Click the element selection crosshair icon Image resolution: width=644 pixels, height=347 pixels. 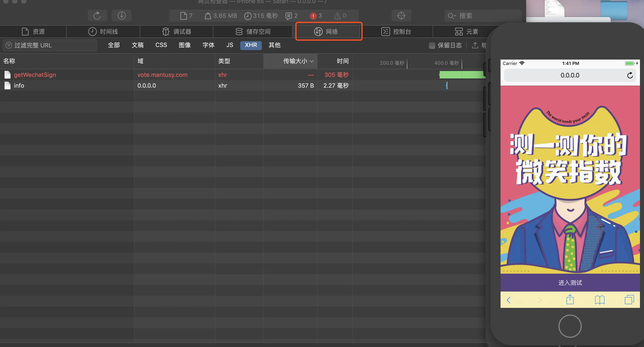point(401,16)
